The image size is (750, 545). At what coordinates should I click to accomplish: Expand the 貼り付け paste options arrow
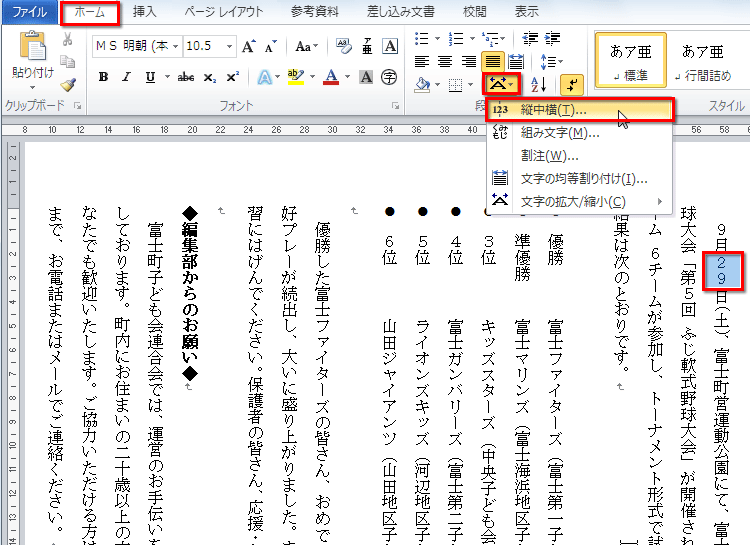tap(33, 88)
